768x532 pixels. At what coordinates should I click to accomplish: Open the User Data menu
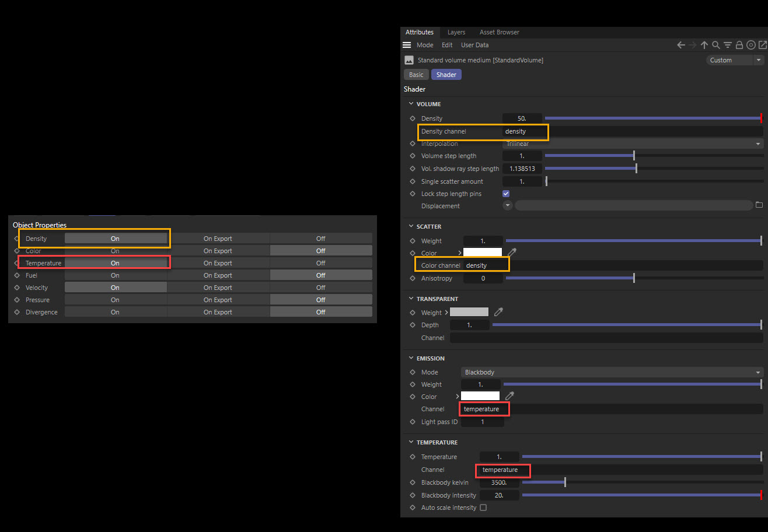[x=475, y=45]
